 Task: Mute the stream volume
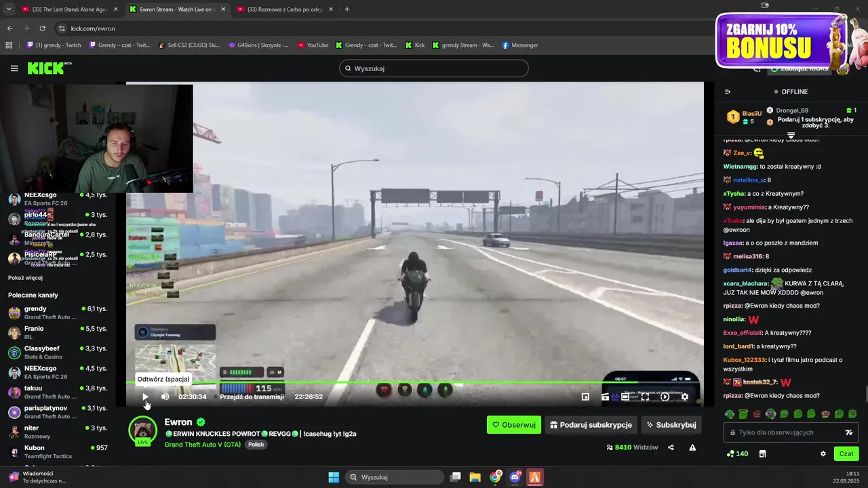point(165,397)
